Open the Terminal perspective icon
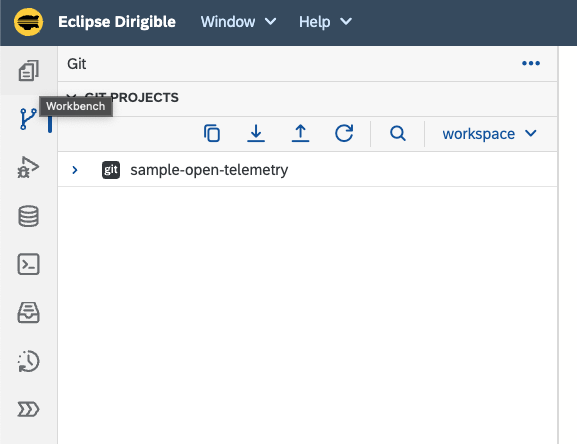Screen dimensions: 577x444 28,264
